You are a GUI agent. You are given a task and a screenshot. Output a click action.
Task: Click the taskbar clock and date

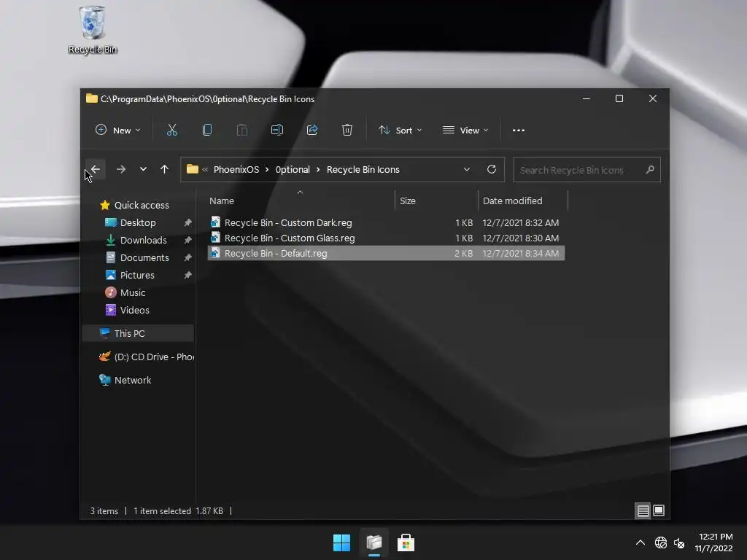coord(713,542)
